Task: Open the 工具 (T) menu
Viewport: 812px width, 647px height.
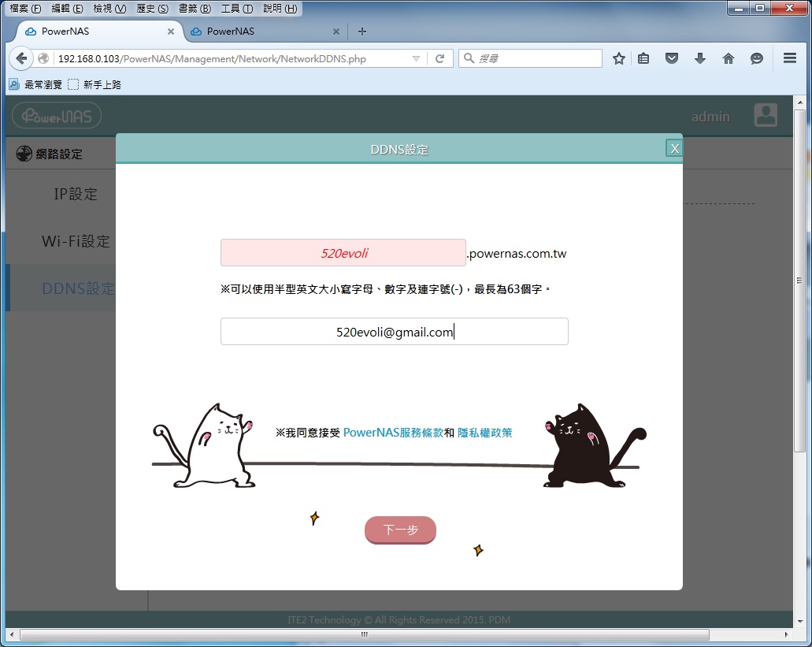Action: [236, 9]
